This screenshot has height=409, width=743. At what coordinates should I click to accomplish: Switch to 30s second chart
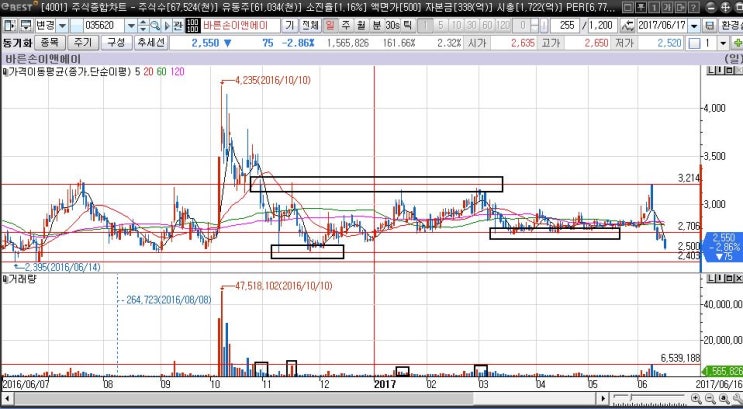pos(392,25)
